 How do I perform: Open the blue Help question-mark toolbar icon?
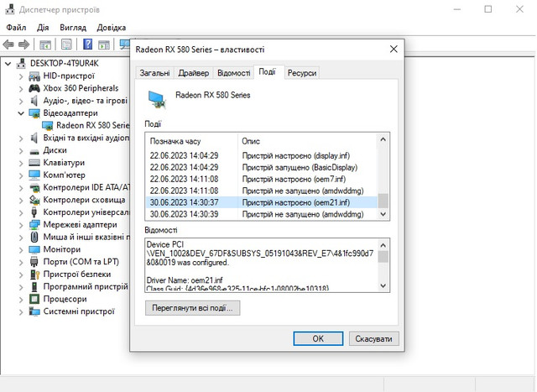pos(87,44)
